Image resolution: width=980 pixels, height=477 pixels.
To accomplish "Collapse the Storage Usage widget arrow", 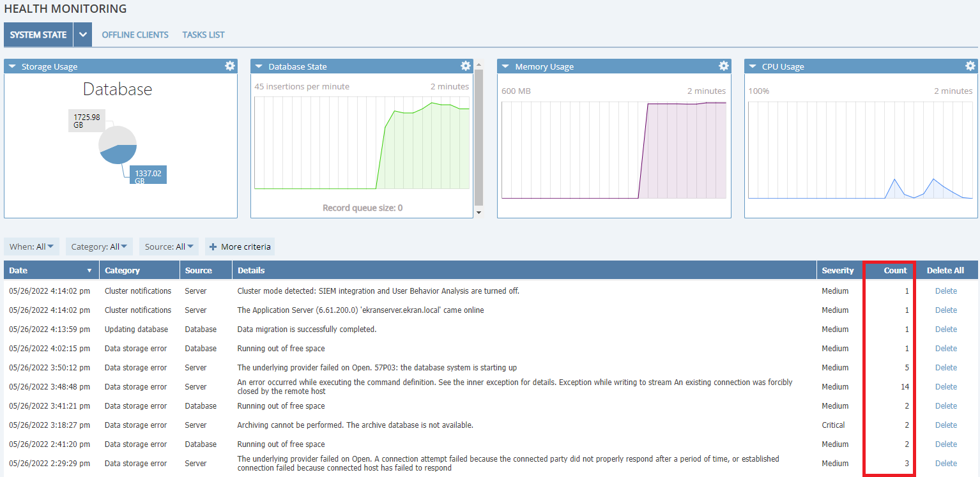I will click(12, 66).
